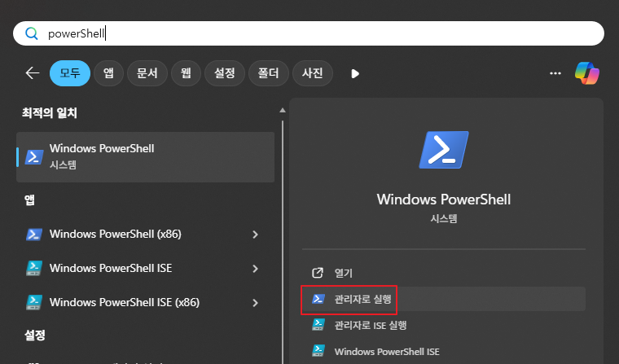Click 열기 to open PowerShell
619x364 pixels.
[444, 273]
